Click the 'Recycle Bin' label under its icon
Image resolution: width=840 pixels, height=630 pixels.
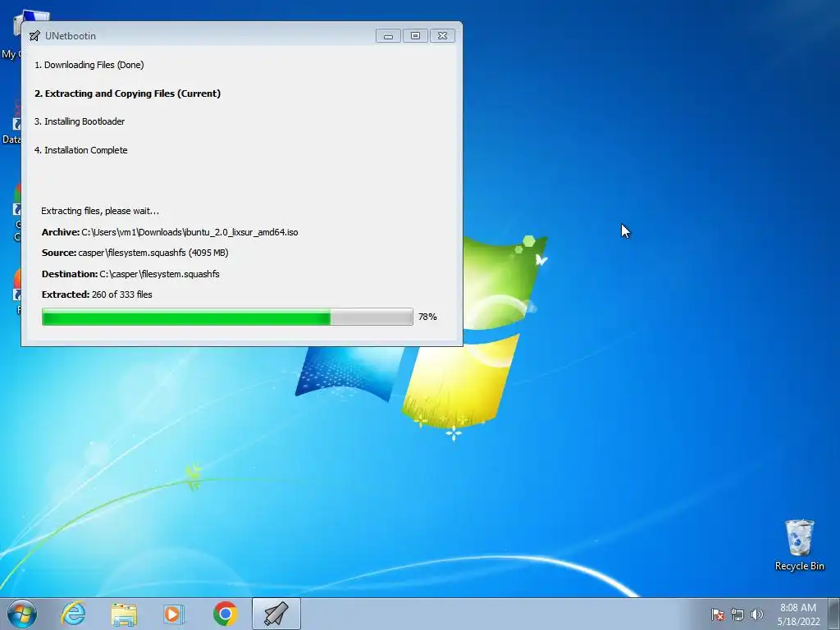[x=799, y=566]
